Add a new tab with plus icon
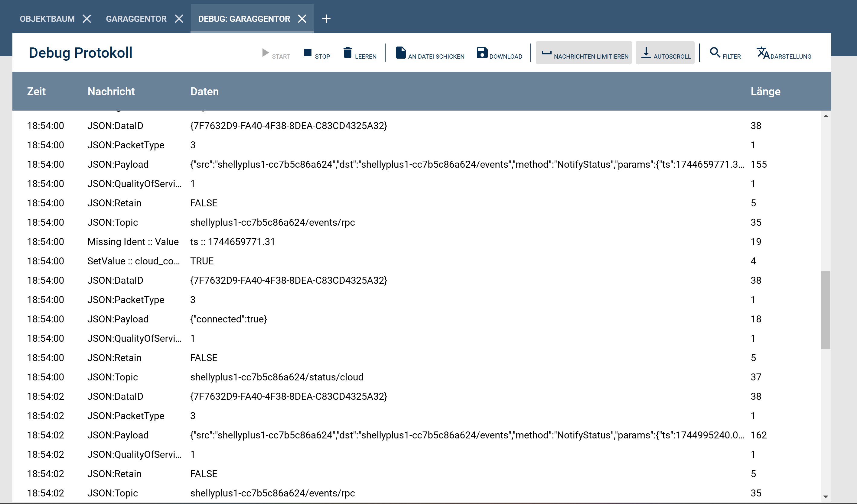The width and height of the screenshot is (857, 504). 326,19
